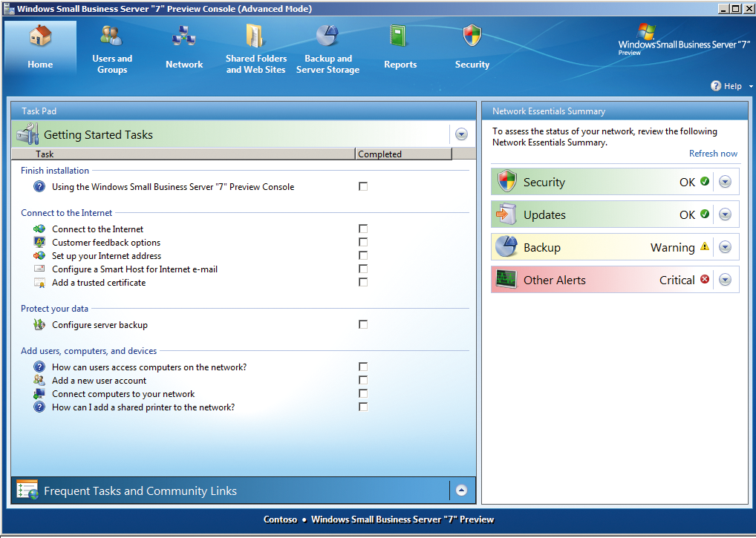Mark Add a trusted certificate as completed
756x538 pixels.
click(x=362, y=282)
